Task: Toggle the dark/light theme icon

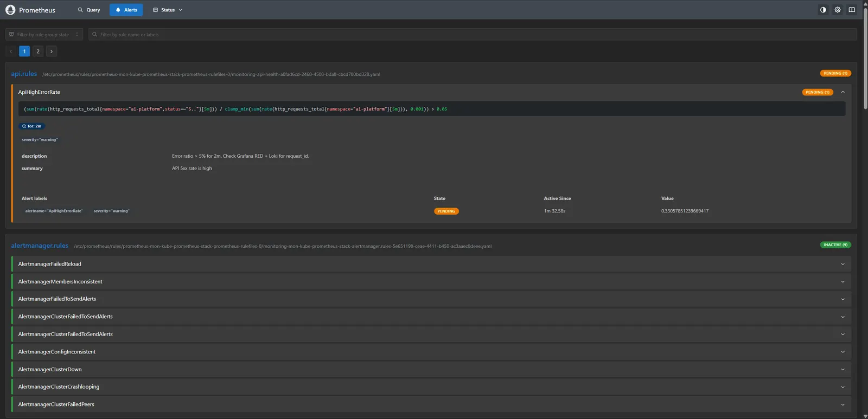Action: coord(823,10)
